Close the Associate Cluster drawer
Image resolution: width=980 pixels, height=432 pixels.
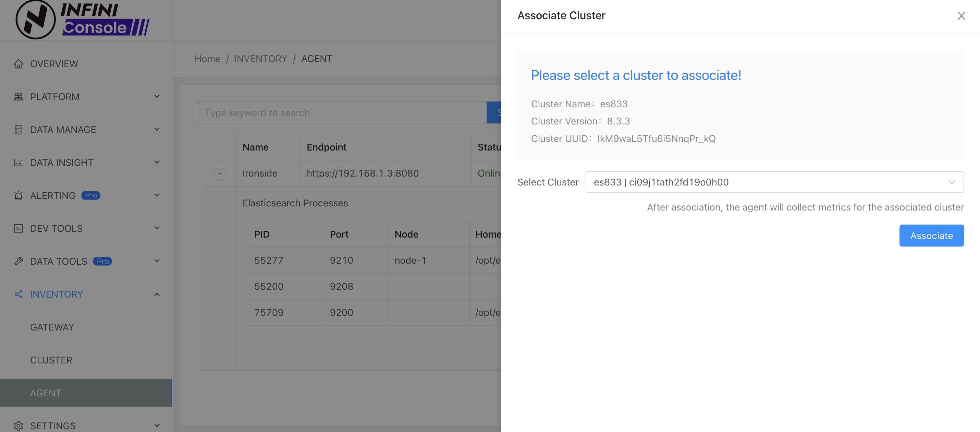point(961,16)
